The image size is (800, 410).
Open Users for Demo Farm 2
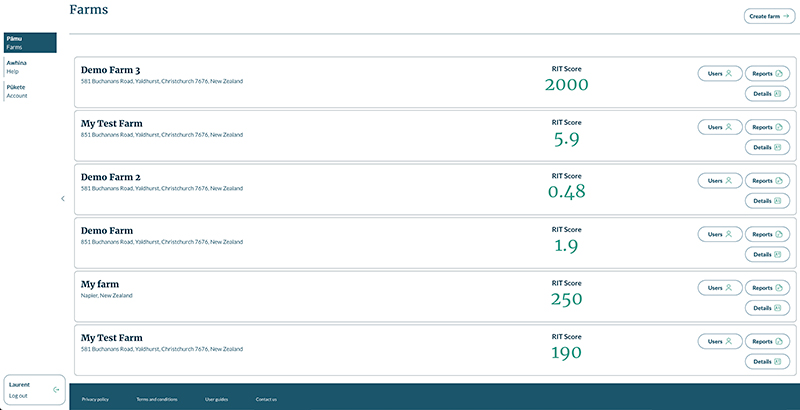coord(720,181)
